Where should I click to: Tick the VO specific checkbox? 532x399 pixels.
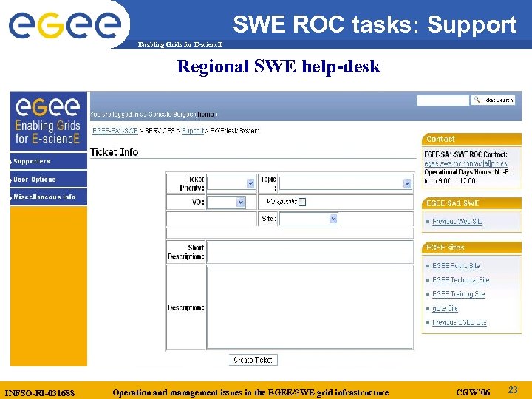[302, 202]
